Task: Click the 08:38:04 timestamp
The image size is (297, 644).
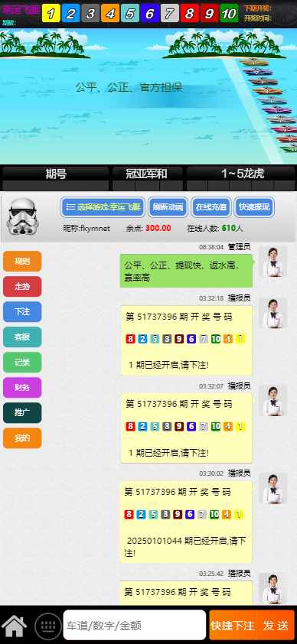Action: coord(211,247)
